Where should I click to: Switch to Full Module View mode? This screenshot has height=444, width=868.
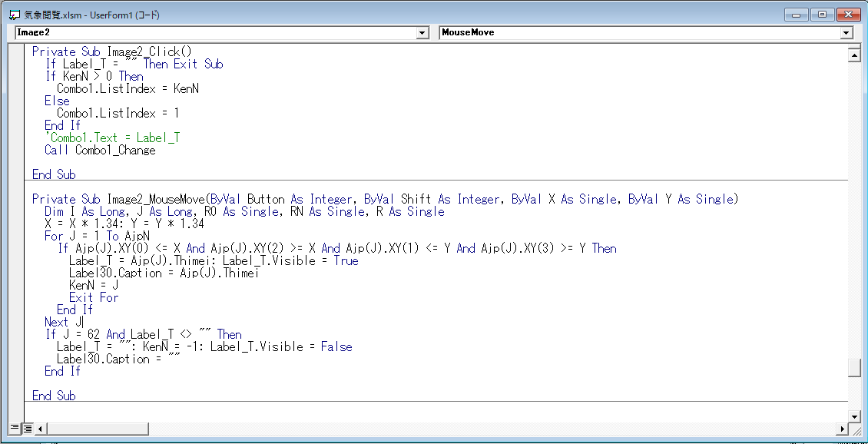pyautogui.click(x=28, y=428)
